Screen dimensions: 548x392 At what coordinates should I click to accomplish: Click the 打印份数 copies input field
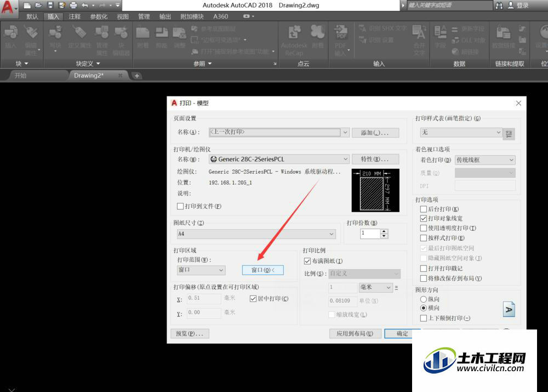[x=370, y=234]
